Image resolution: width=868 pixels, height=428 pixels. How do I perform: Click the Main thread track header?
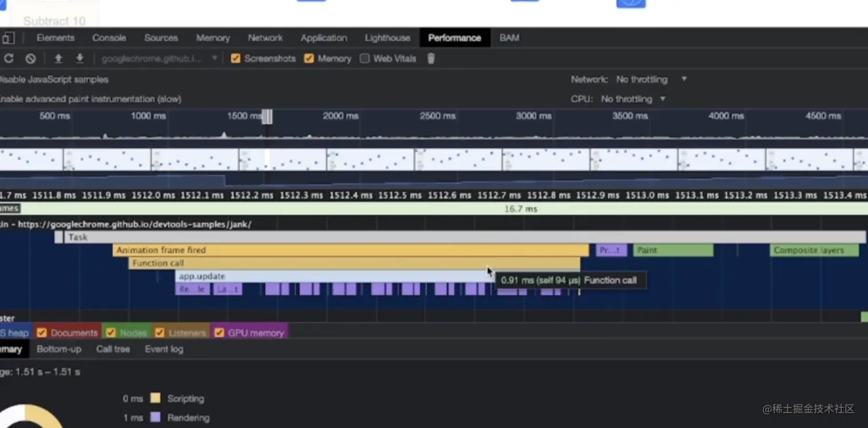tap(126, 224)
